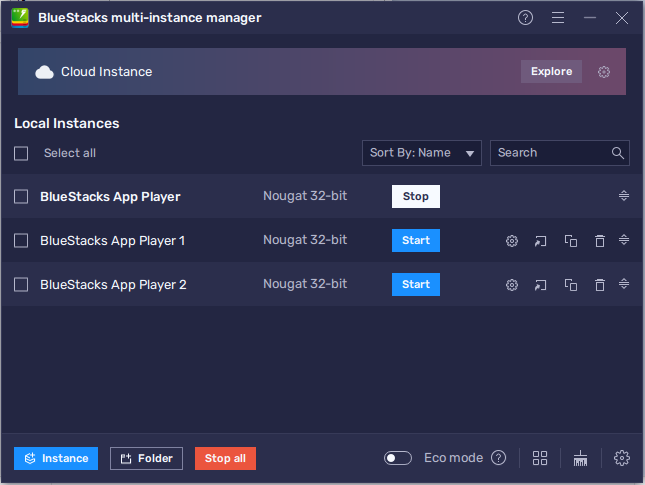Create desktop shortcut for App Player 1

[541, 241]
